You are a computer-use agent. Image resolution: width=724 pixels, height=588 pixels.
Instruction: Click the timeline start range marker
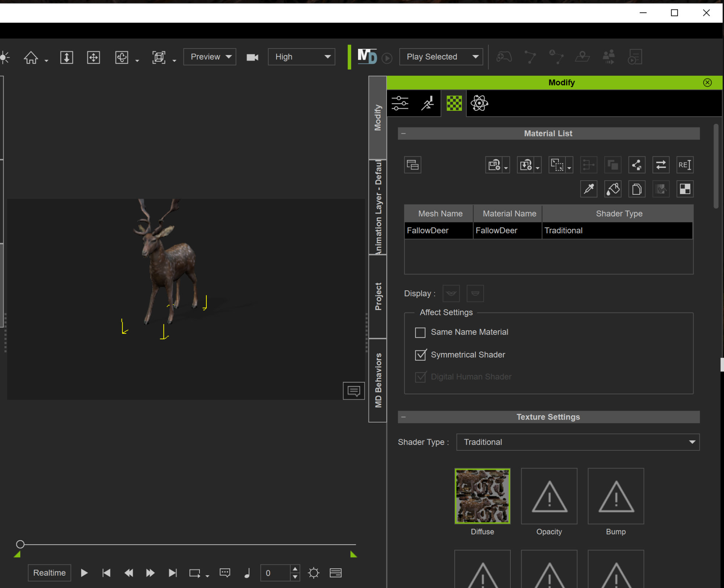pyautogui.click(x=17, y=554)
